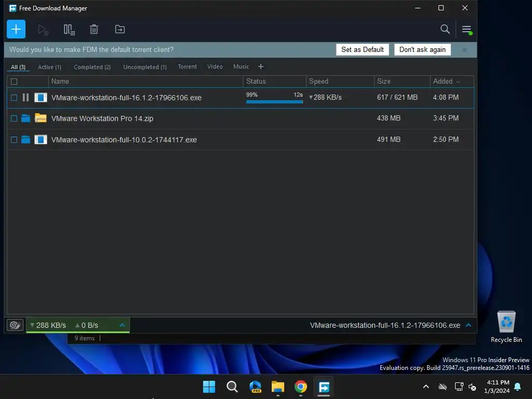Open the Video filter tab
This screenshot has width=532, height=399.
pyautogui.click(x=215, y=66)
